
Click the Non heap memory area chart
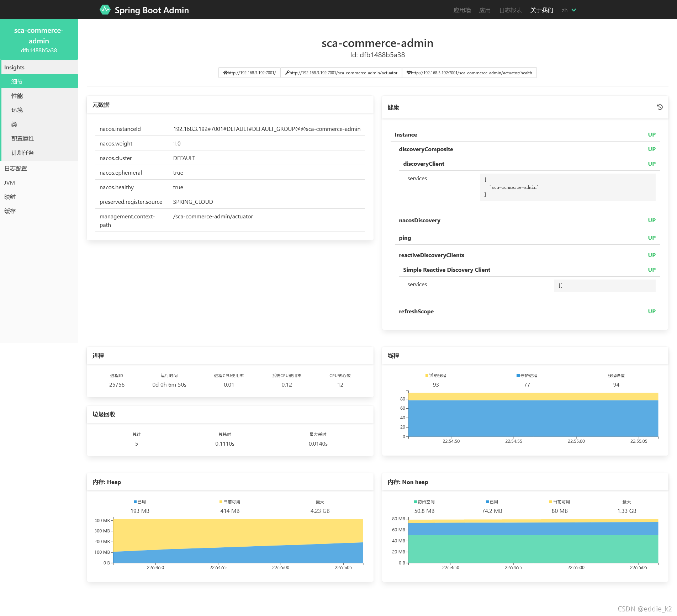(533, 541)
